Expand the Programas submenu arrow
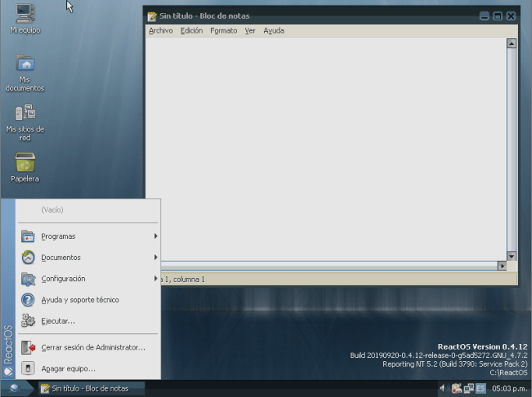Screen dimensions: 532x397 pos(155,236)
